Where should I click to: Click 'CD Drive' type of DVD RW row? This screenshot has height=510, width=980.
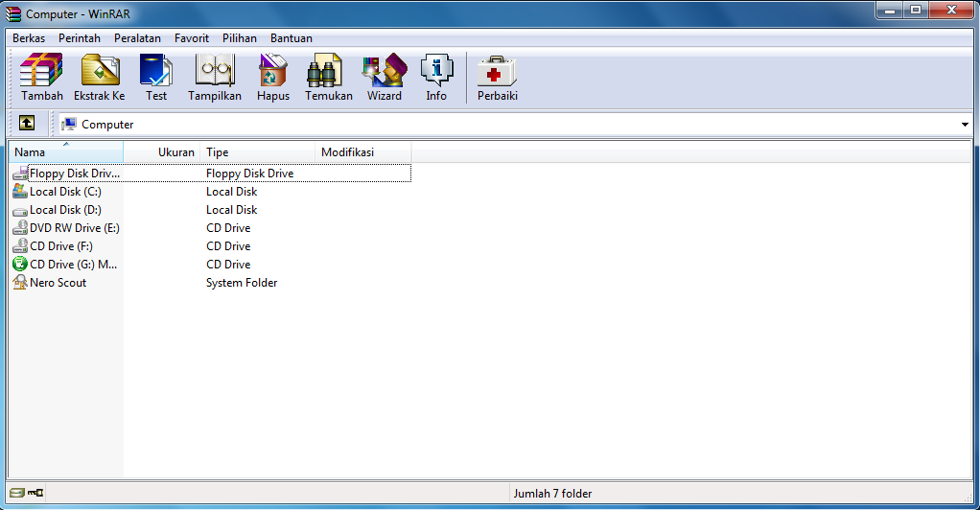[x=228, y=227]
